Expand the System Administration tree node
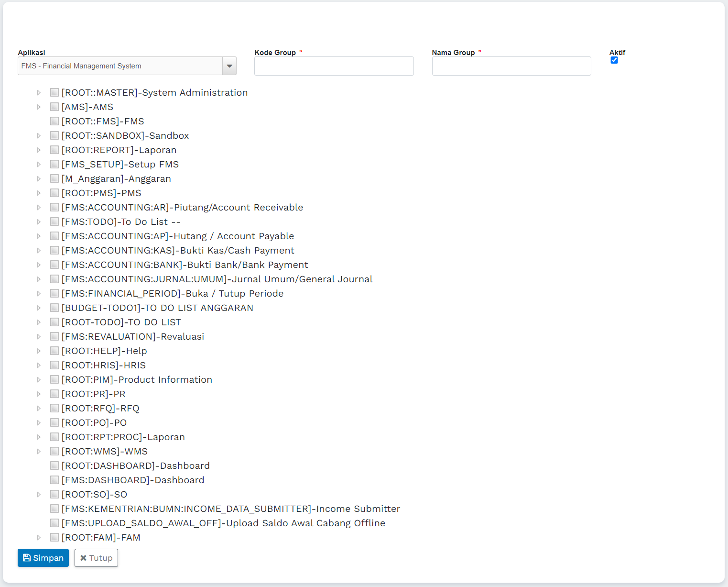Image resolution: width=728 pixels, height=587 pixels. tap(39, 92)
